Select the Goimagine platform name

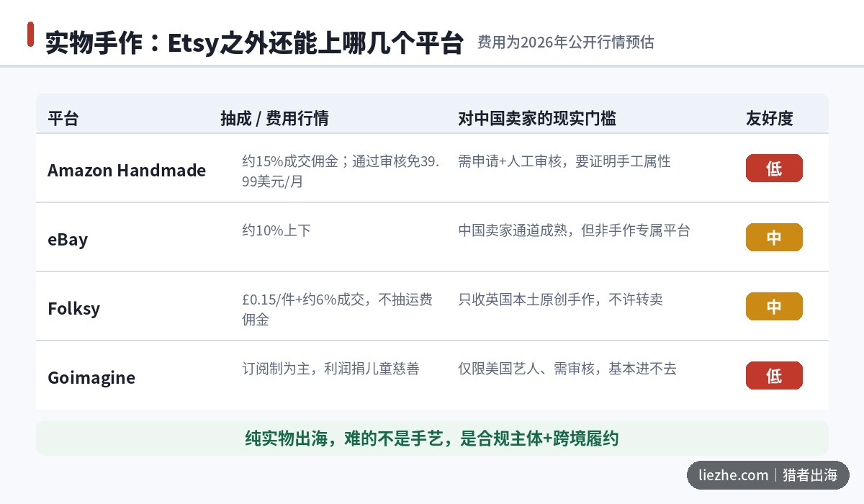[x=91, y=378]
